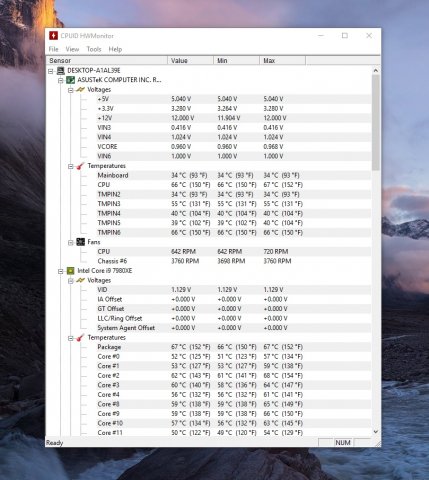The height and width of the screenshot is (480, 429).
Task: Click the Sensor column header
Action: coord(107,61)
